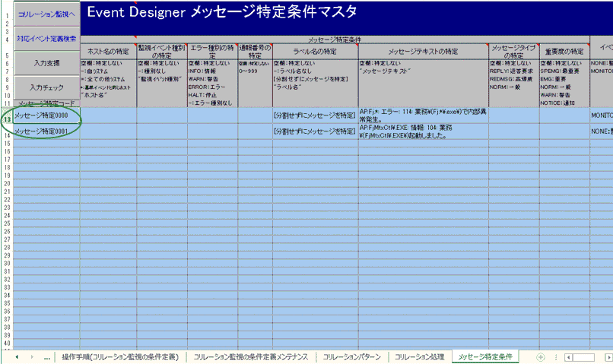Click the 対応イベント定義検索 button
613x364 pixels.
(46, 39)
